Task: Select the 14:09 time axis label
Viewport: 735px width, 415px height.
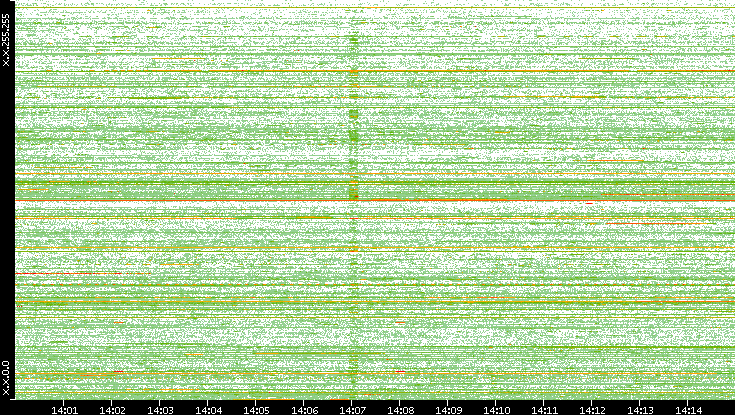Action: (448, 410)
